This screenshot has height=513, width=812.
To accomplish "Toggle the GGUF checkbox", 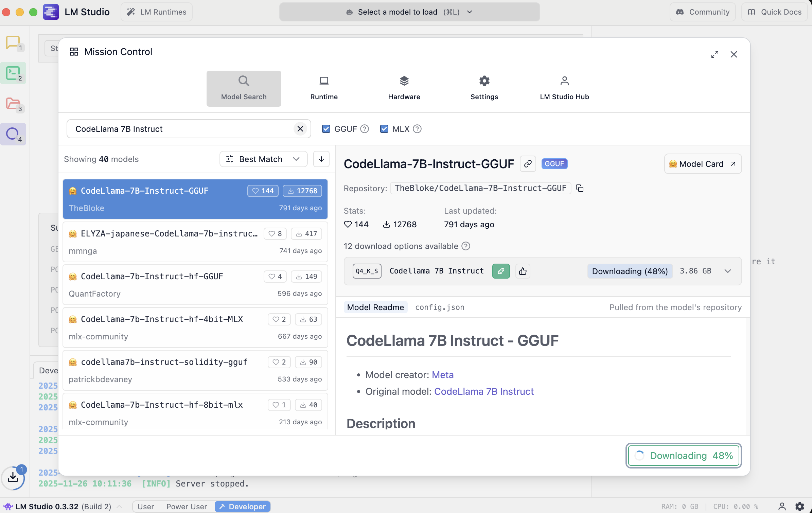I will point(326,129).
